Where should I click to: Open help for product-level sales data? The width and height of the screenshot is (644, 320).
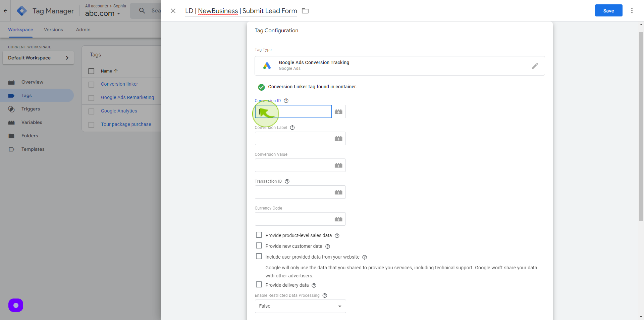(x=337, y=236)
